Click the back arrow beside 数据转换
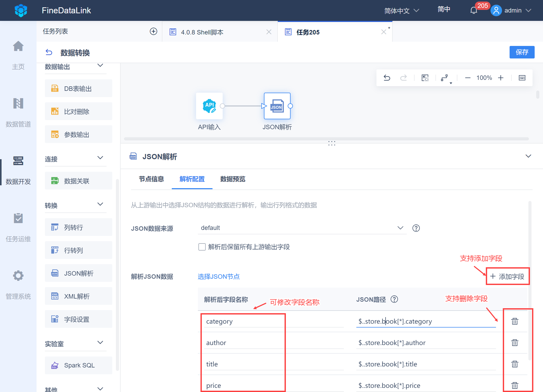 click(x=49, y=52)
